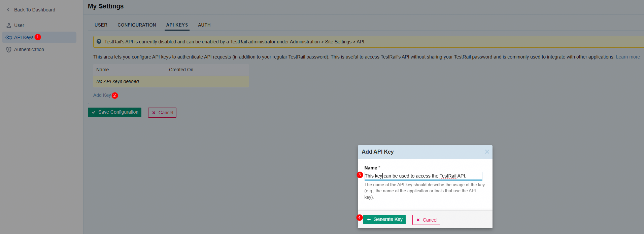Screen dimensions: 644x234
Task: Select the API KEYS tab
Action: pyautogui.click(x=177, y=25)
